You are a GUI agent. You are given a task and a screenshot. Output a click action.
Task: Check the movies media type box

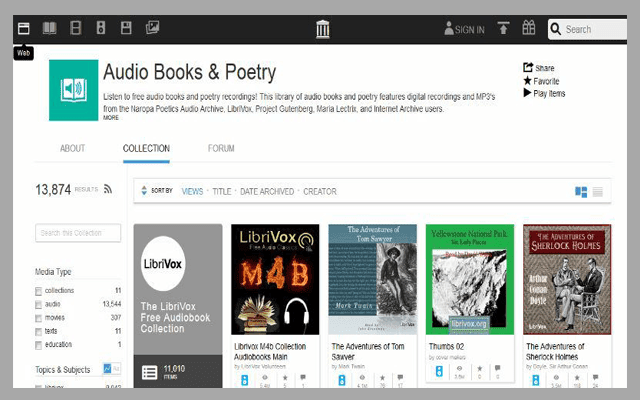tap(38, 318)
